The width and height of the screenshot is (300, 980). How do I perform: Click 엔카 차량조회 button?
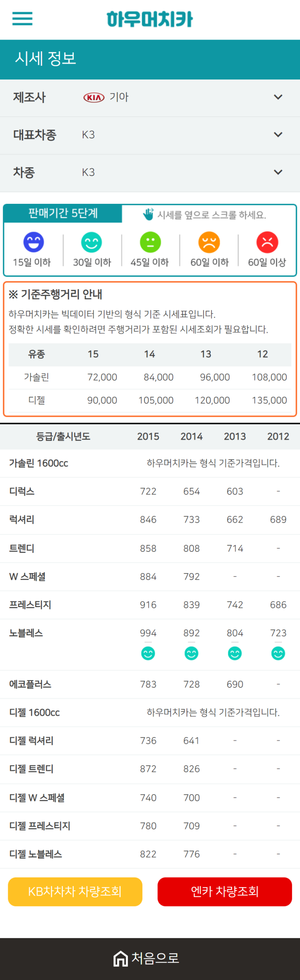point(225,892)
